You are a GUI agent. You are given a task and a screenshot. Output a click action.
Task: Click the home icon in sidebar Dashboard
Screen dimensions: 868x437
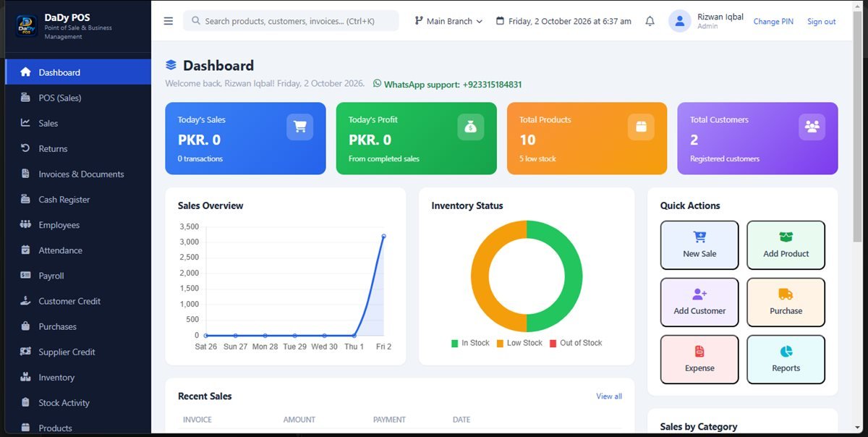pos(26,72)
